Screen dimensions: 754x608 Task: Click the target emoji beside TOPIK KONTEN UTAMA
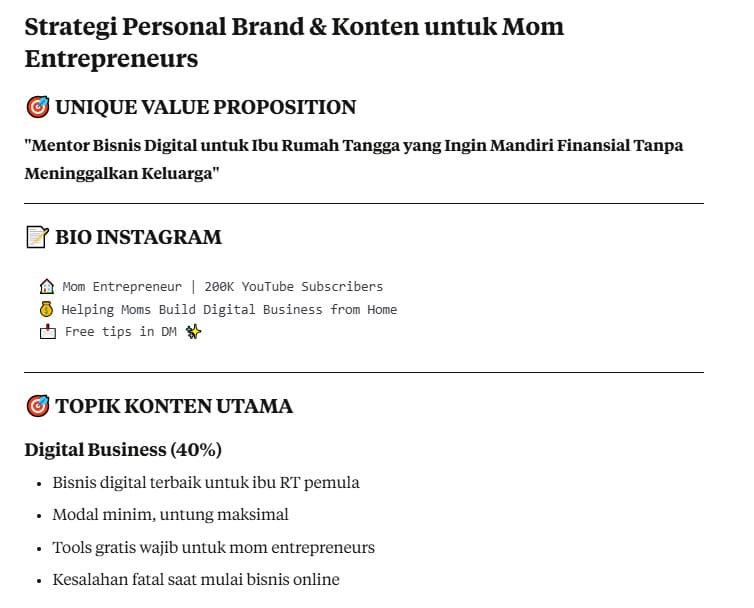coord(37,406)
